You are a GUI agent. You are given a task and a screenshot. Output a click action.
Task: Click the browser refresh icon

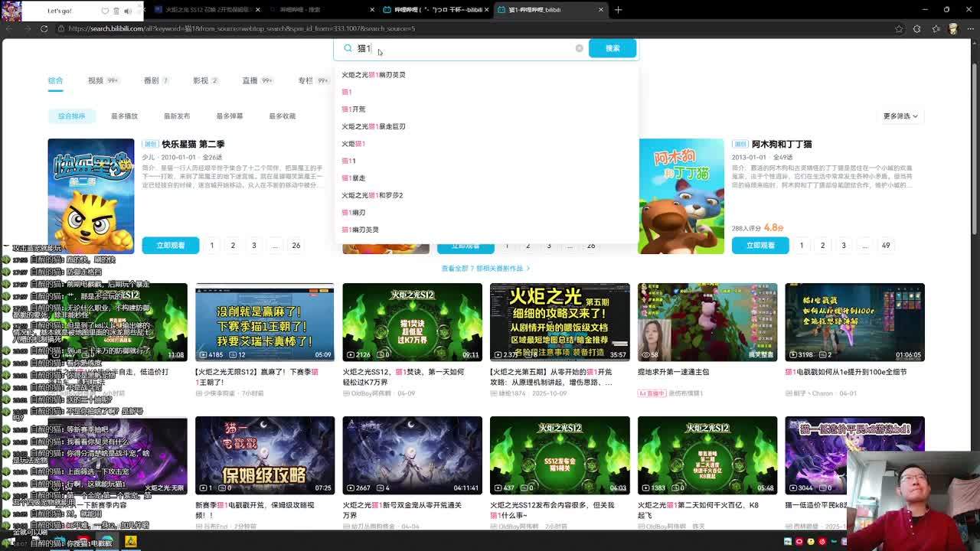coord(44,28)
